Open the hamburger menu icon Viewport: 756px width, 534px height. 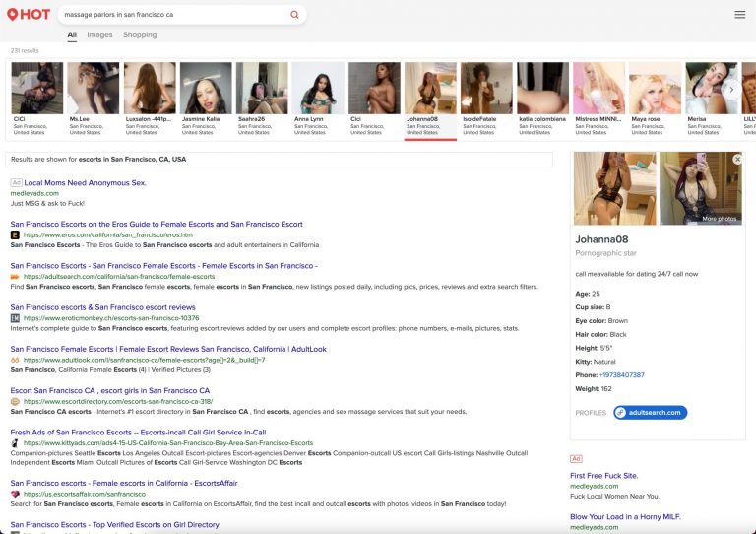pyautogui.click(x=739, y=15)
